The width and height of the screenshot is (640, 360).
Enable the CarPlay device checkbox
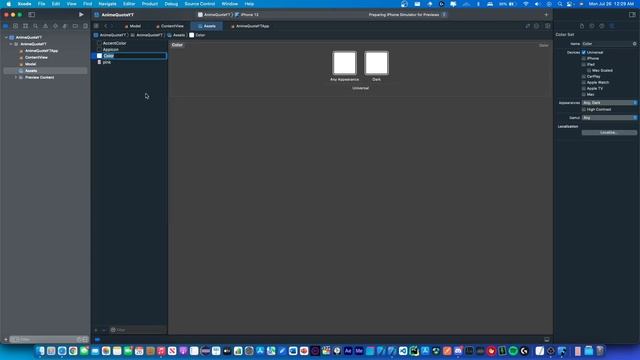pyautogui.click(x=584, y=76)
